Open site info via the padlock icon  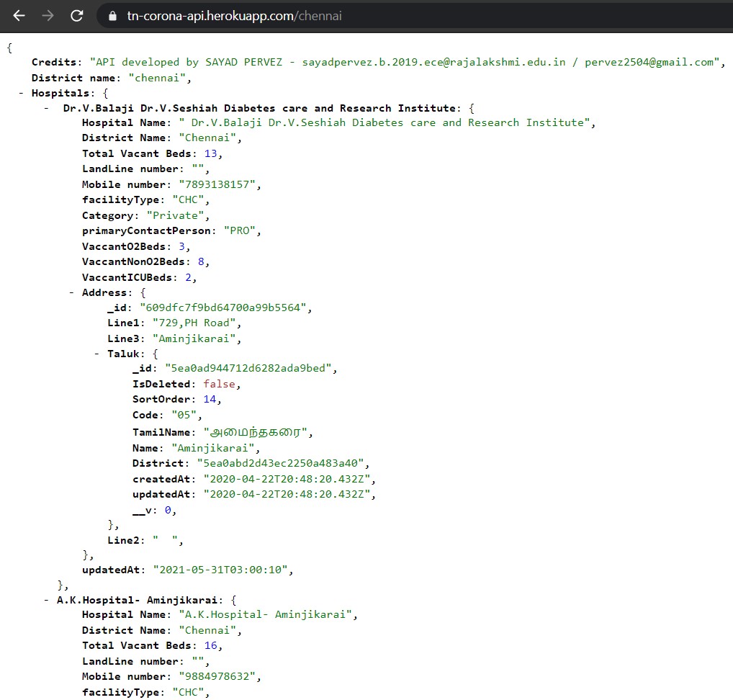112,15
